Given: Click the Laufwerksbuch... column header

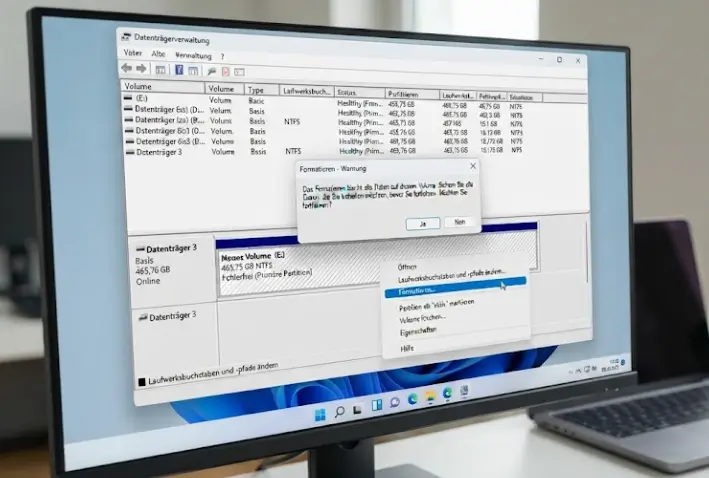Looking at the screenshot, I should [x=307, y=91].
